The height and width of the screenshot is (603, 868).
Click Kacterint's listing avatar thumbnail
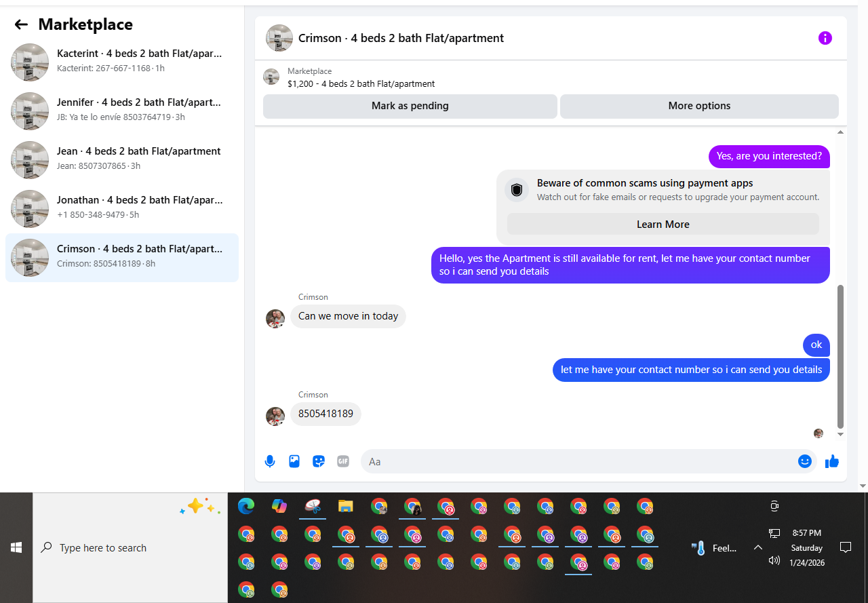pyautogui.click(x=30, y=62)
